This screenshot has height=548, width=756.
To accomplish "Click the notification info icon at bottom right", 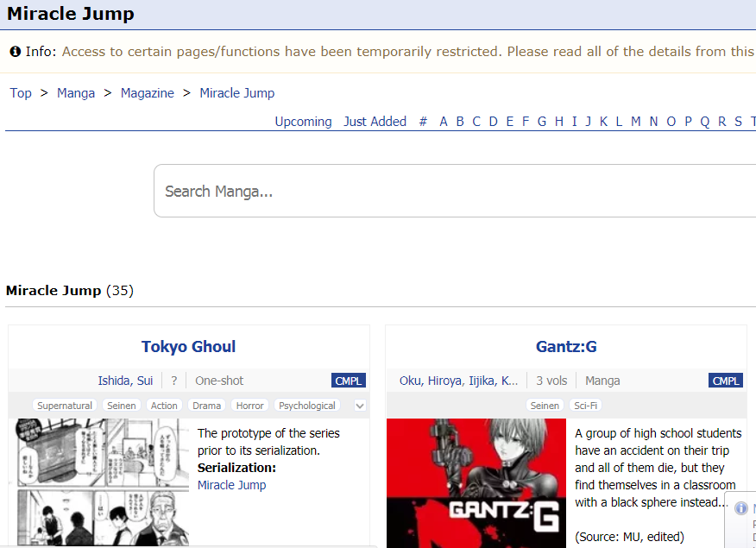I will coord(741,508).
